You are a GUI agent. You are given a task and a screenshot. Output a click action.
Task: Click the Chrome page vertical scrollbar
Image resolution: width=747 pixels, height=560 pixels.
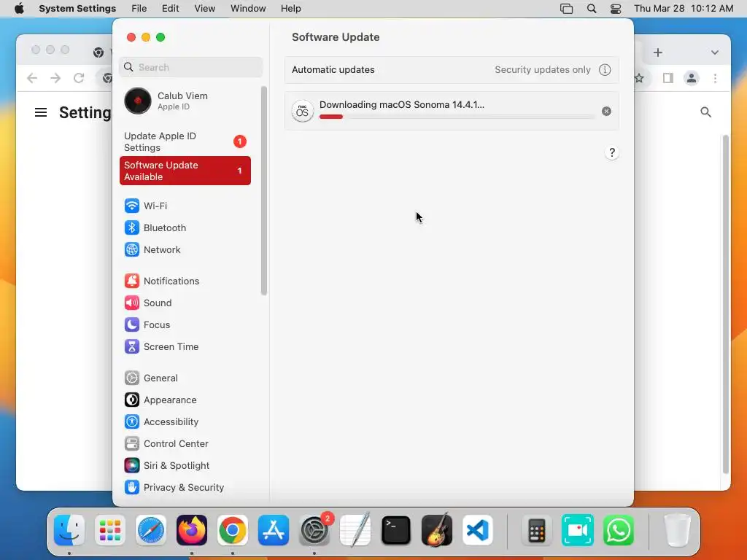point(726,304)
